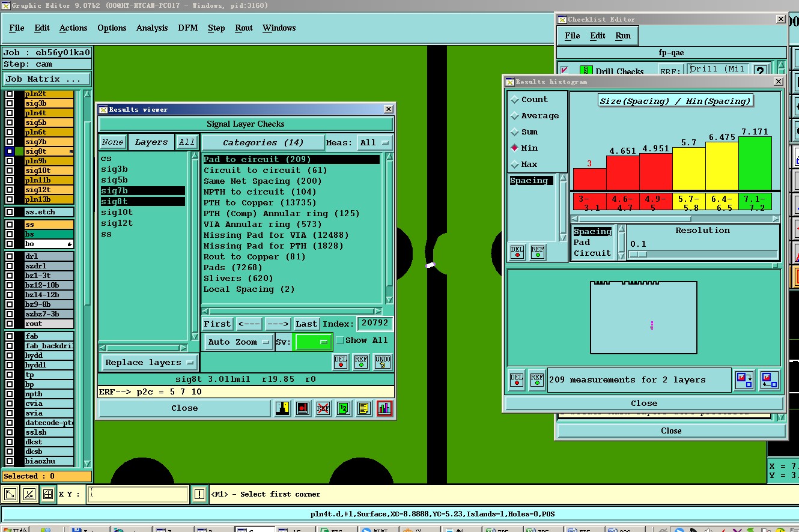This screenshot has width=799, height=532.
Task: Click the green 7.171 histogram bar
Action: click(x=755, y=163)
